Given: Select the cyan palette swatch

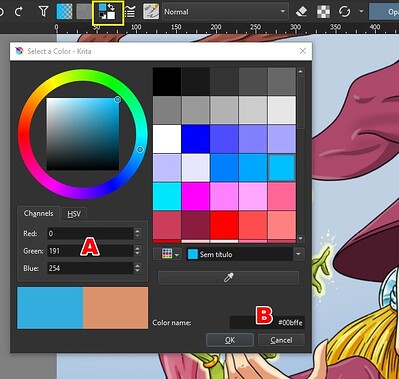Looking at the screenshot, I should (167, 196).
